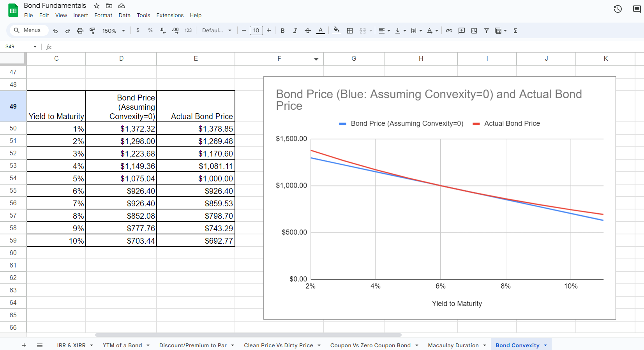
Task: Open more number formats 123
Action: [x=188, y=30]
